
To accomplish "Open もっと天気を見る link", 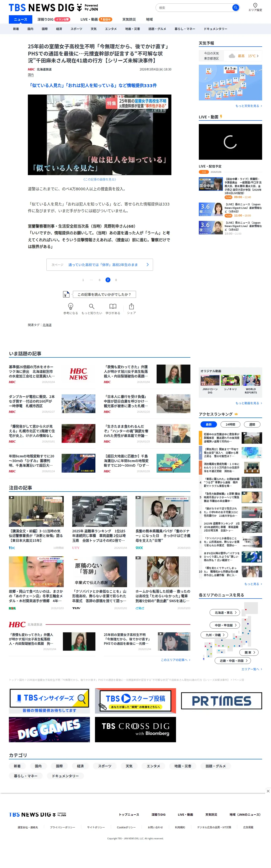I will click(x=248, y=106).
